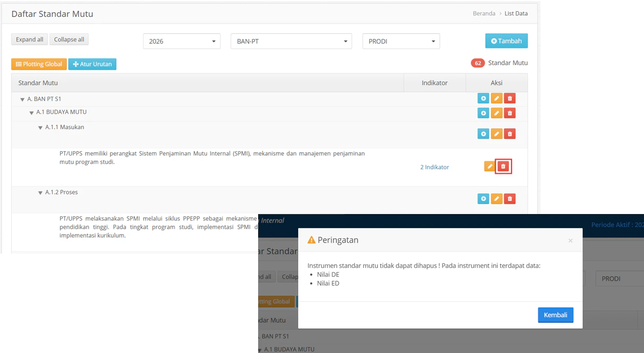
Task: Click the Expand all button
Action: 30,40
